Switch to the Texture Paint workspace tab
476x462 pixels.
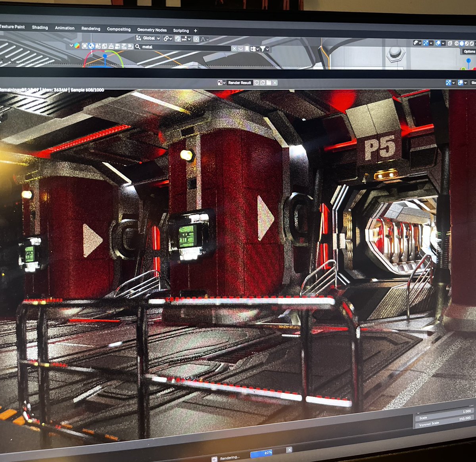(12, 27)
